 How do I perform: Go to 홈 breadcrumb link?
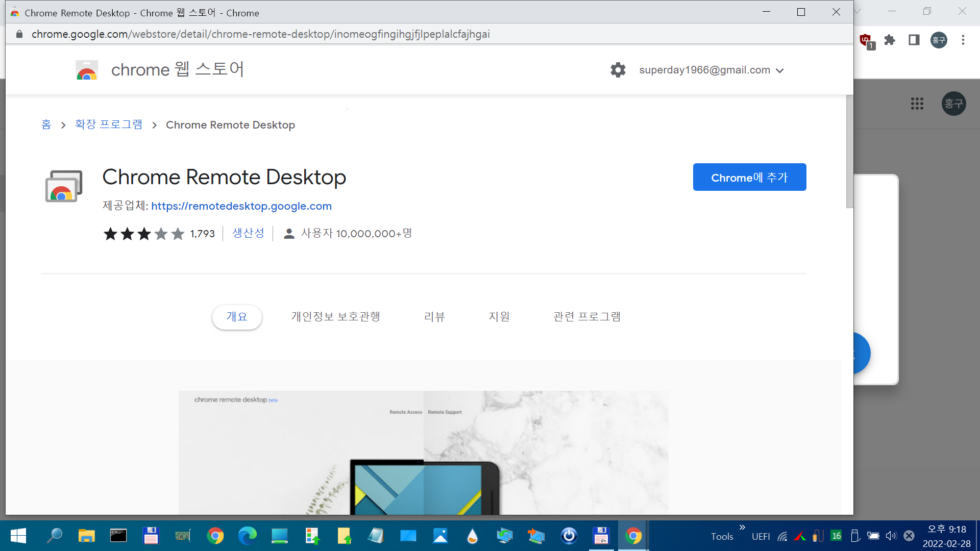46,124
